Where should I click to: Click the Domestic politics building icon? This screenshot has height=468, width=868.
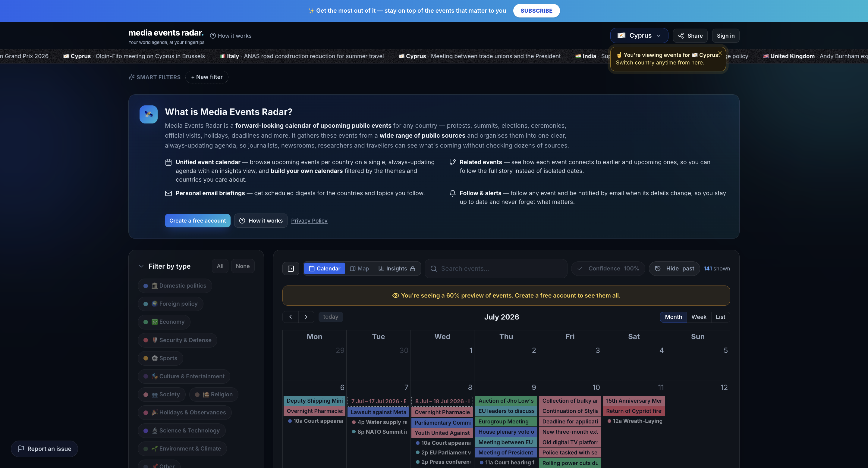coord(154,286)
